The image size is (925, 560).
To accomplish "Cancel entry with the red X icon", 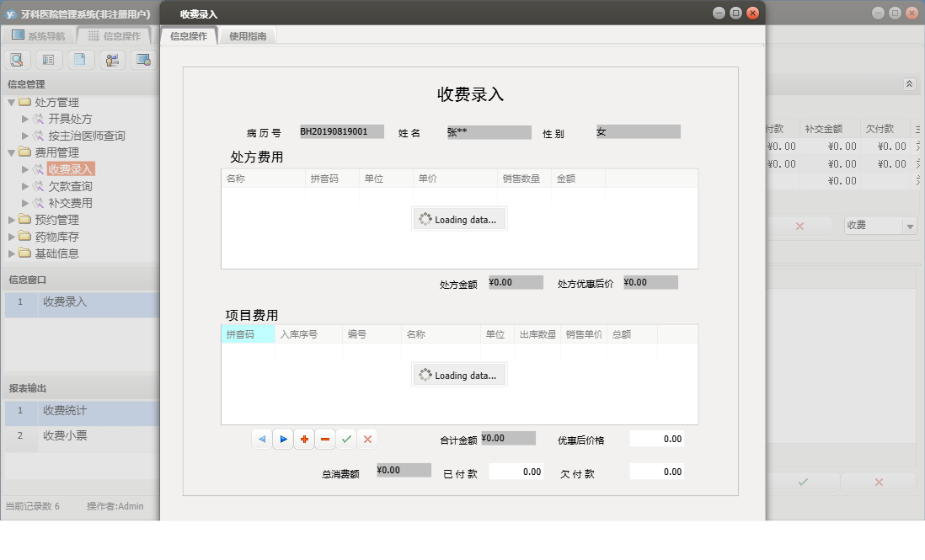I will tap(367, 439).
